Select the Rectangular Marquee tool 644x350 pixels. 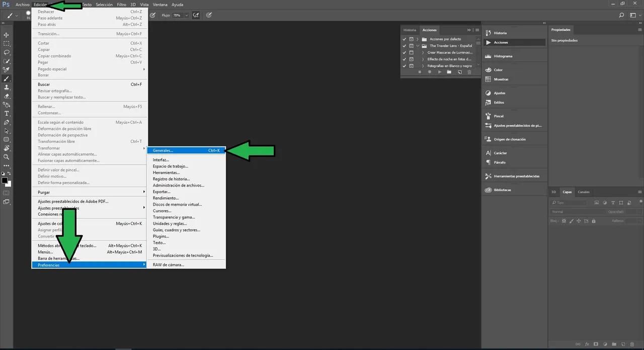coord(7,43)
